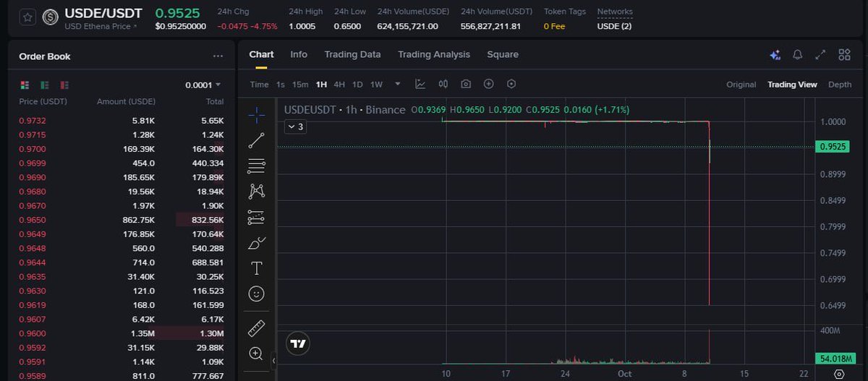Screen dimensions: 868x381
Task: Switch to the Depth chart view
Action: coord(840,85)
